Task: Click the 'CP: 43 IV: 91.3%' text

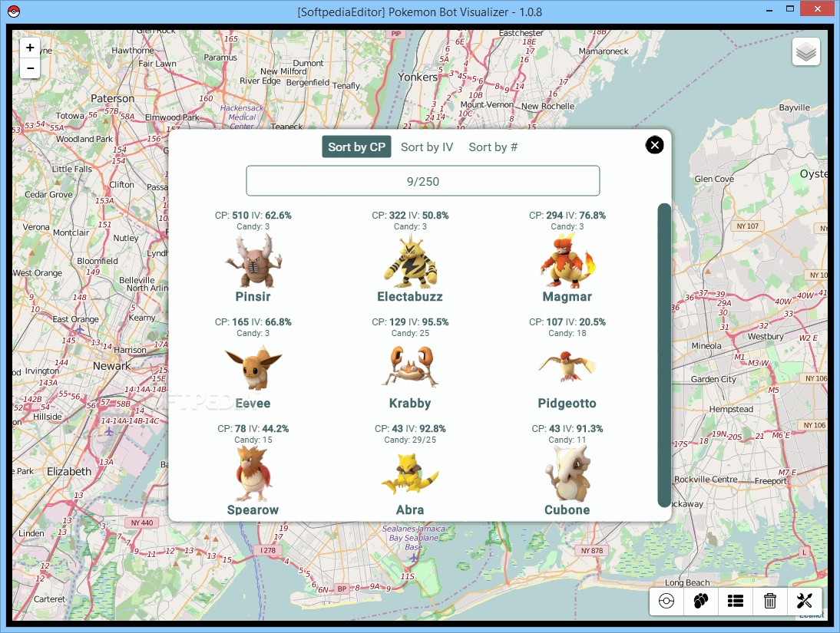Action: click(567, 428)
